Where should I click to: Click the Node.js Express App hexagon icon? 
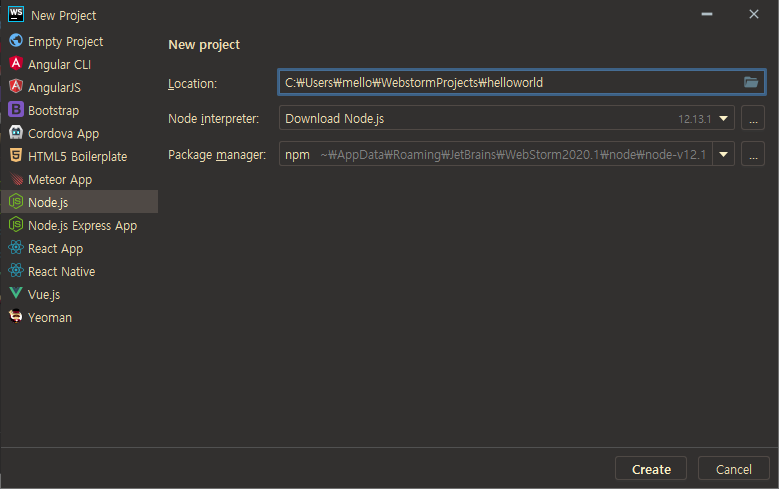(16, 224)
